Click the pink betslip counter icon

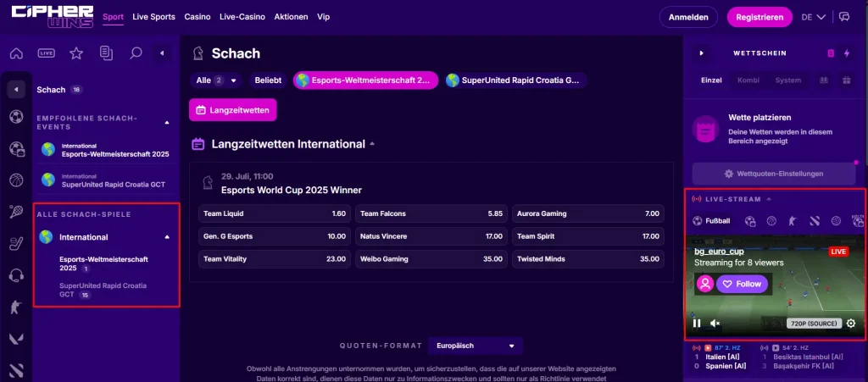pyautogui.click(x=831, y=53)
